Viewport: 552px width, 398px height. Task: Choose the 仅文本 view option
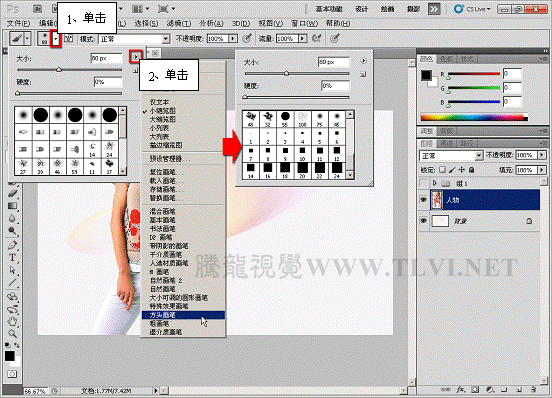click(159, 102)
